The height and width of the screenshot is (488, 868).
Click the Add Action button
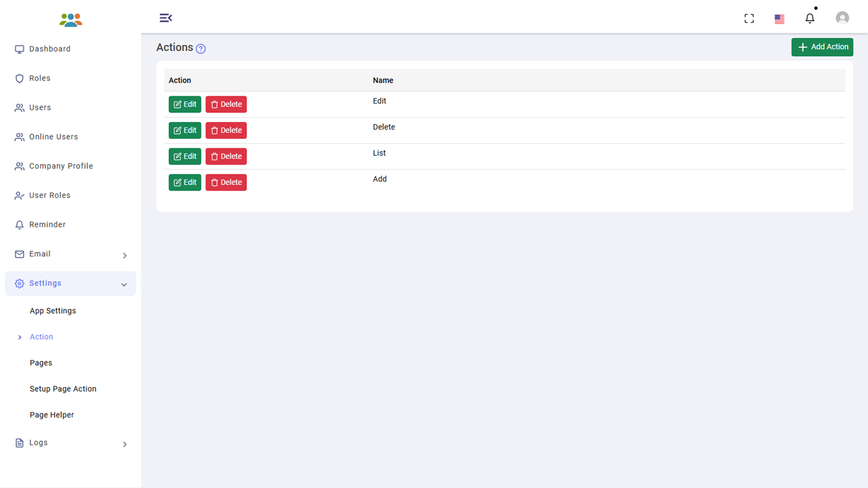(822, 47)
